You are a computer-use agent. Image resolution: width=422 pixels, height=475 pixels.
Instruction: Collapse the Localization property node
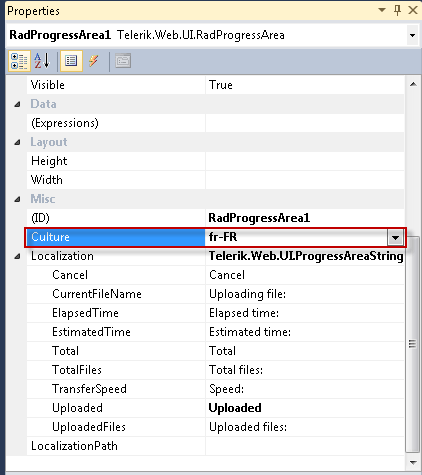[x=17, y=256]
